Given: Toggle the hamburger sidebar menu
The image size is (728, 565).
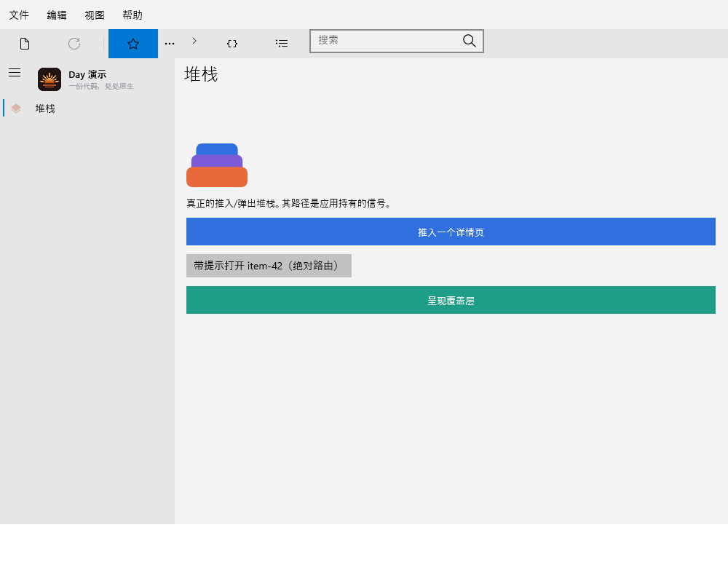Looking at the screenshot, I should pos(15,72).
